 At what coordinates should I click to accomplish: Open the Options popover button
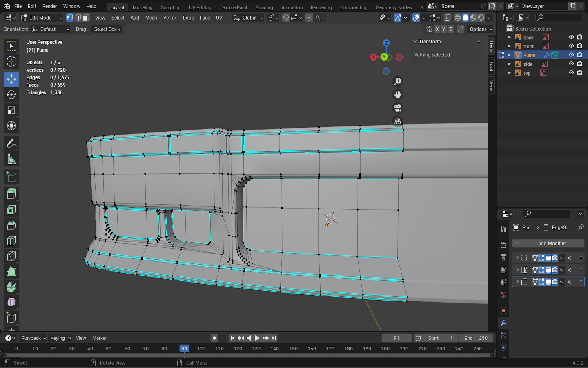481,29
